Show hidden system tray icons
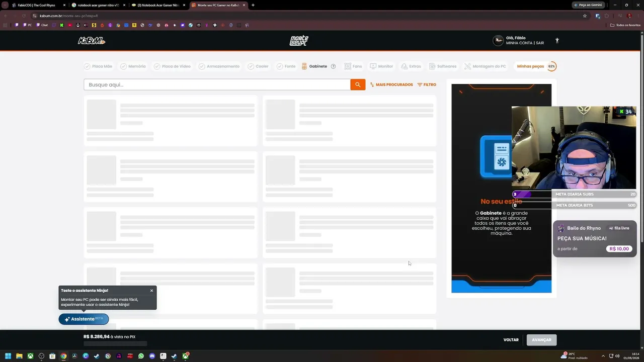The width and height of the screenshot is (644, 362). 603,356
